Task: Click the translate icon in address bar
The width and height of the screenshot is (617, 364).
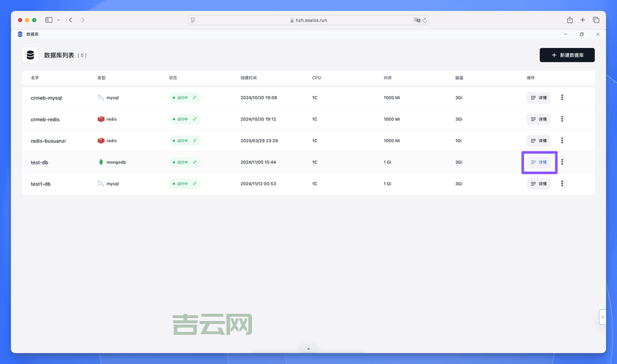Action: click(x=417, y=20)
